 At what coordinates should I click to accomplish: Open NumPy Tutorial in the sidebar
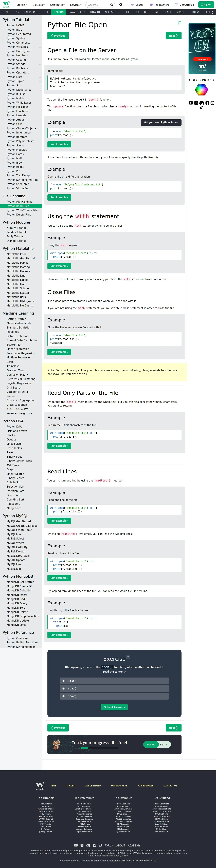click(16, 228)
